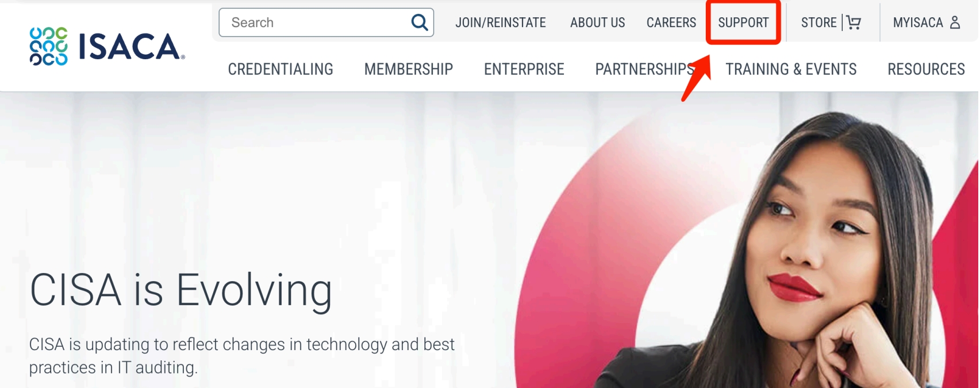
Task: Focus the Search input field
Action: coord(326,22)
